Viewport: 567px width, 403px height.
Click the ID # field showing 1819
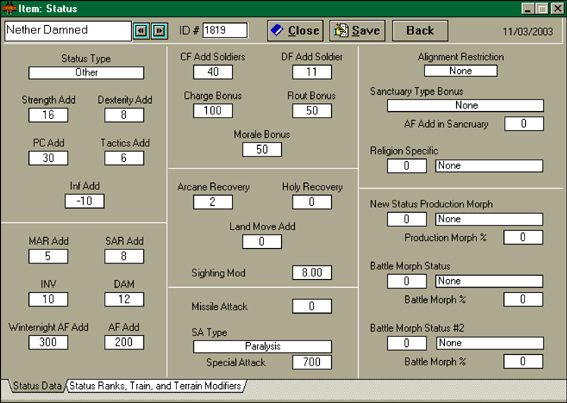225,30
